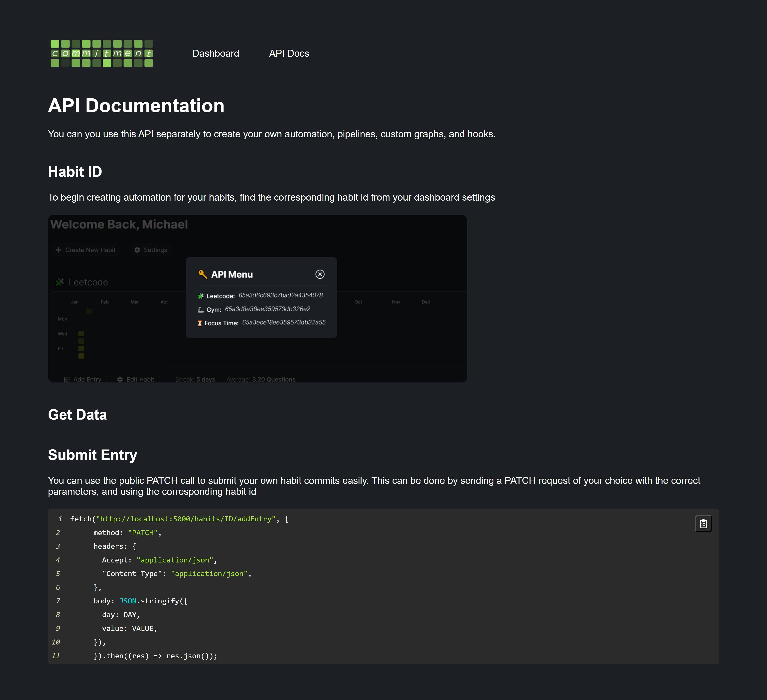Click the Add Entry button
The image size is (767, 700).
click(x=83, y=379)
